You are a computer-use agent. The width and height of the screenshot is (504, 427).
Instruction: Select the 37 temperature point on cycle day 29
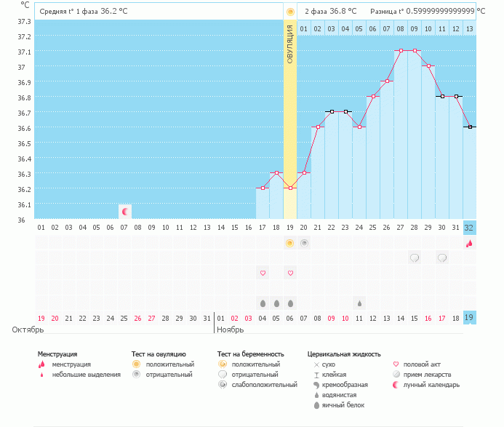428,66
